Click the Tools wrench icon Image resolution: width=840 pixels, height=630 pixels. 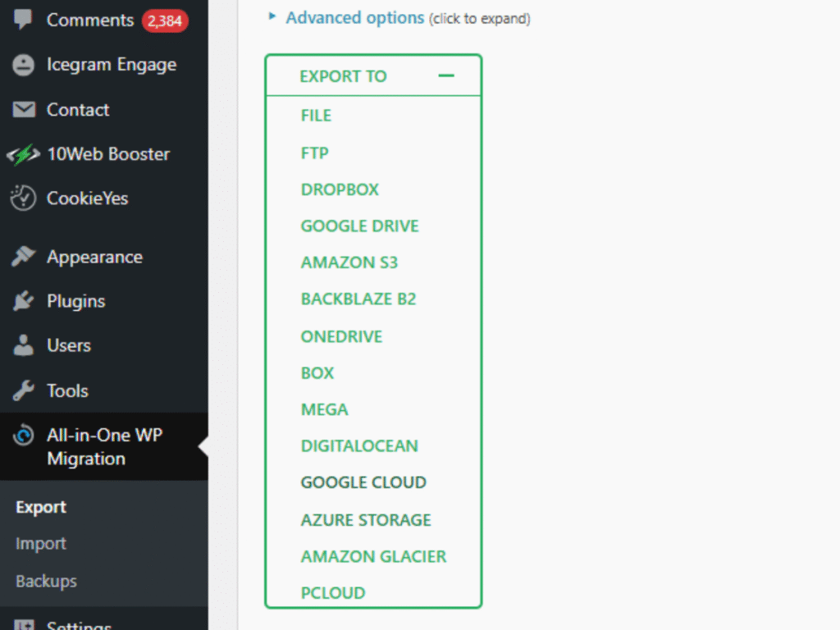coord(23,390)
